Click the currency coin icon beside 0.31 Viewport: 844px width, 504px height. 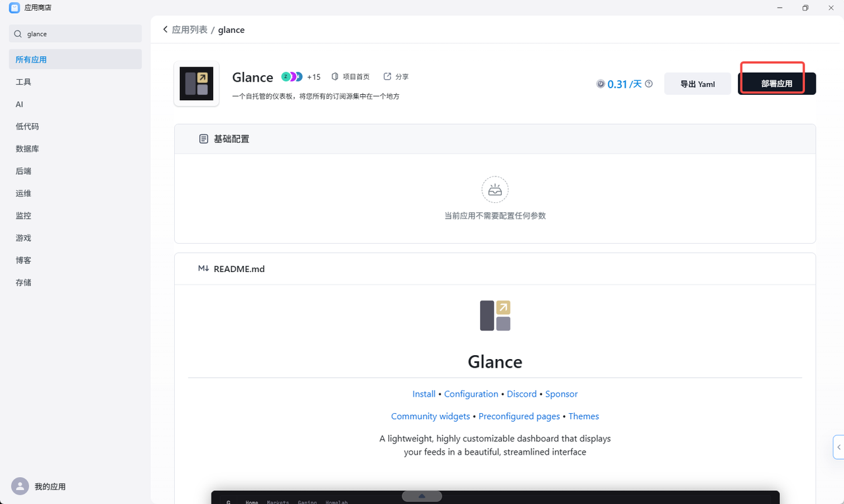(x=601, y=84)
